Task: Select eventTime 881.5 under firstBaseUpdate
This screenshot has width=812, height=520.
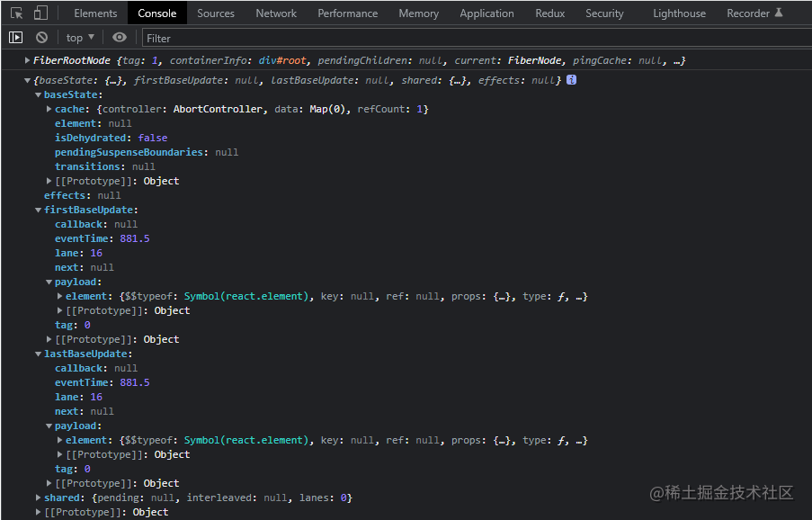Action: pos(103,238)
